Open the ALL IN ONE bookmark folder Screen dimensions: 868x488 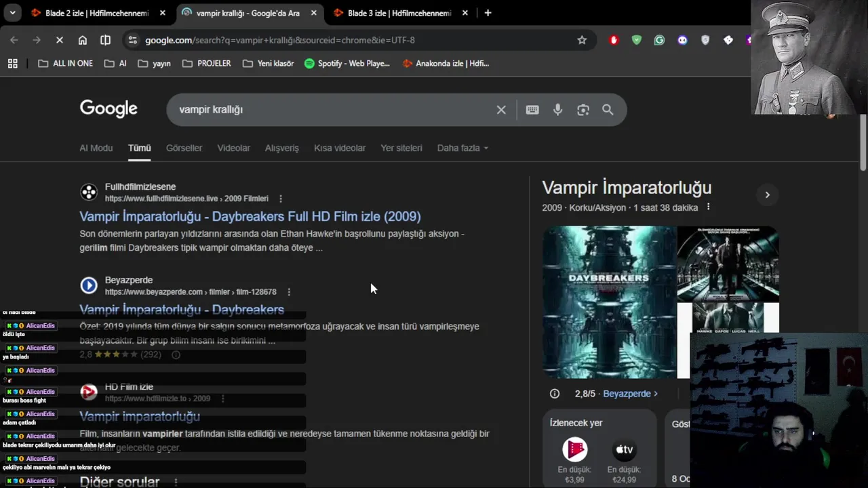coord(65,63)
